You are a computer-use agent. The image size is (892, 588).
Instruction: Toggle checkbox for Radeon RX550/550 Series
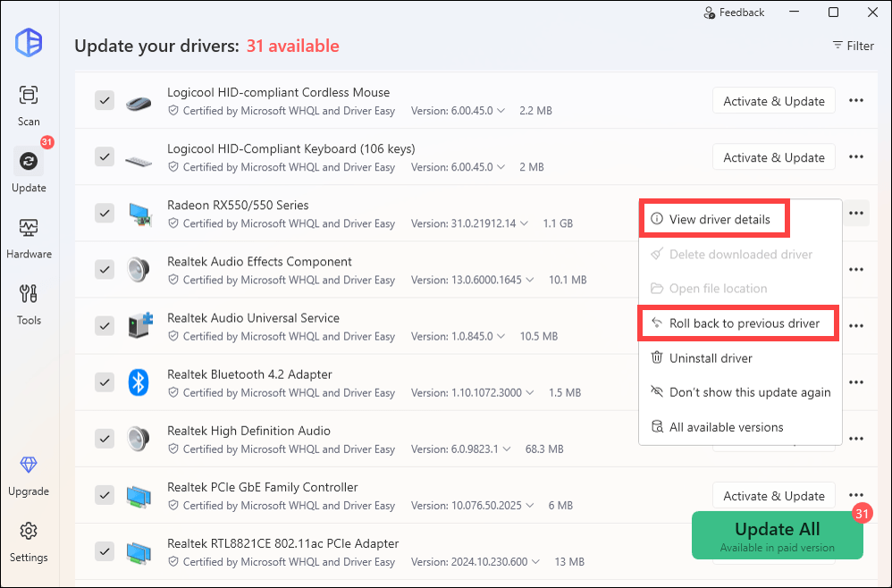tap(105, 214)
